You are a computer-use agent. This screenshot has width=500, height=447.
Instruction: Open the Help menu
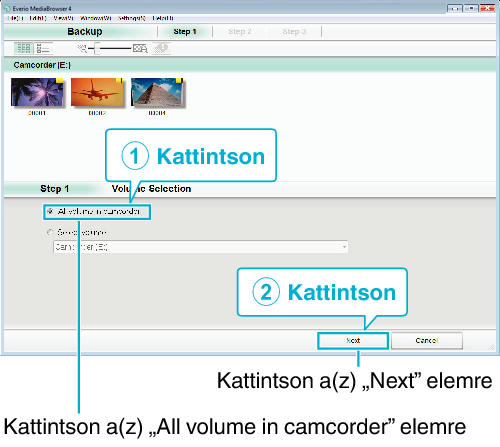163,18
